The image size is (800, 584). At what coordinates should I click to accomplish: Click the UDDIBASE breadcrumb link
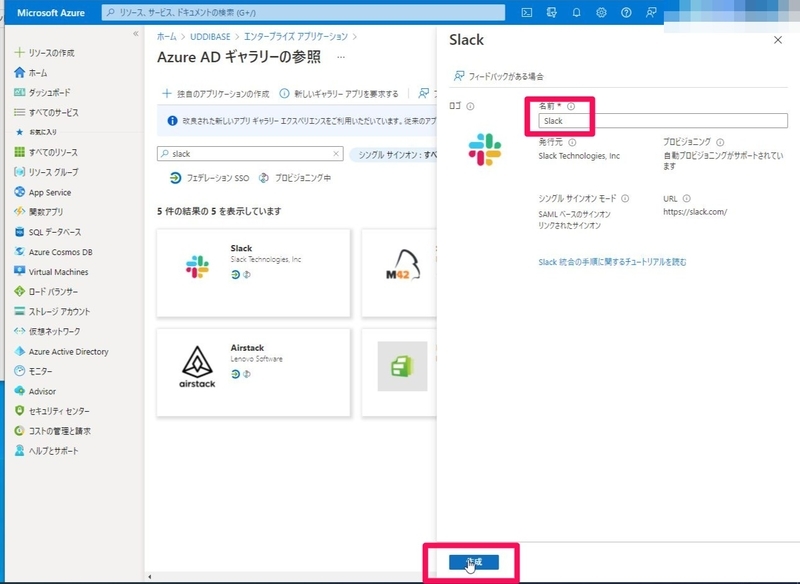pos(210,37)
